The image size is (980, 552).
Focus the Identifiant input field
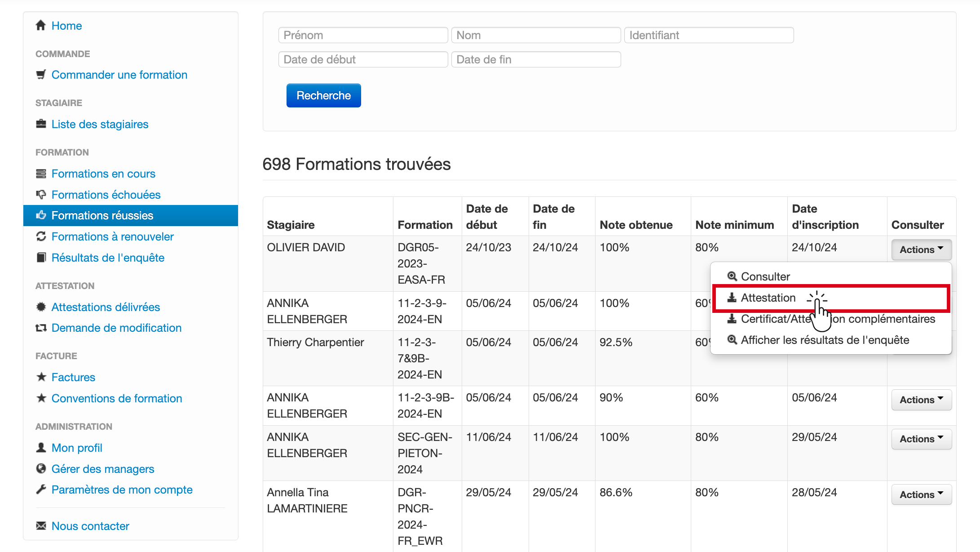[709, 35]
